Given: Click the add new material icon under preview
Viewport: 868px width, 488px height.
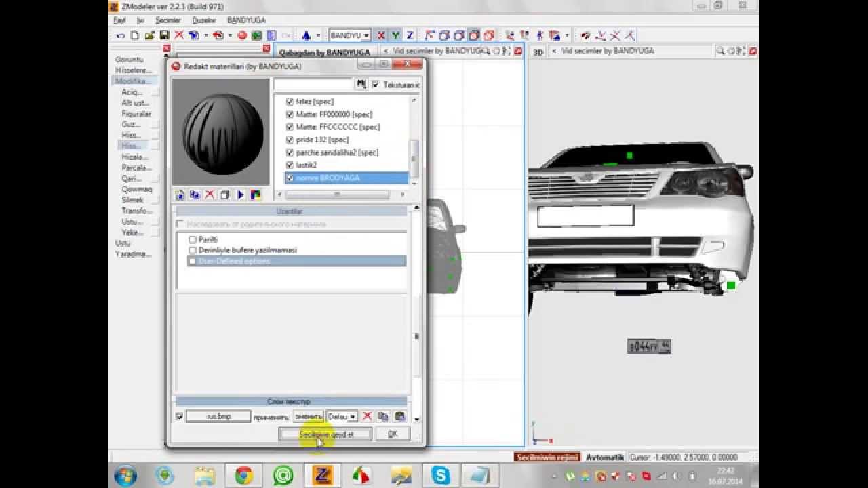Looking at the screenshot, I should pyautogui.click(x=180, y=195).
